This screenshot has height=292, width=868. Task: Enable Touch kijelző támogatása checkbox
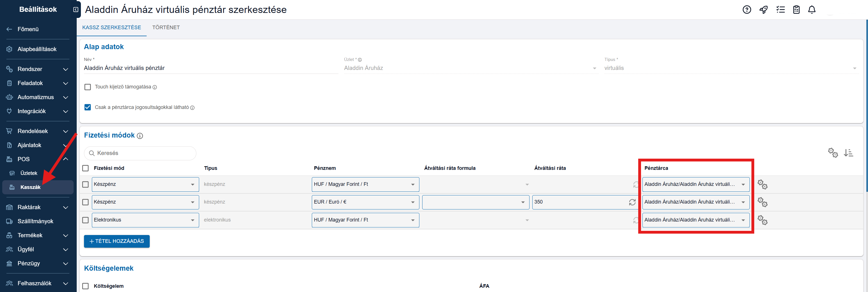coord(88,87)
